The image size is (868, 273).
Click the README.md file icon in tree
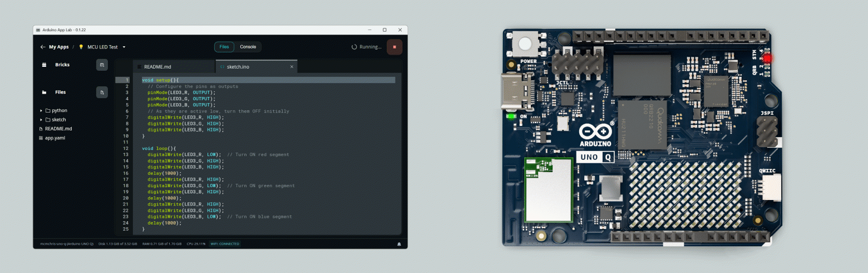(41, 129)
